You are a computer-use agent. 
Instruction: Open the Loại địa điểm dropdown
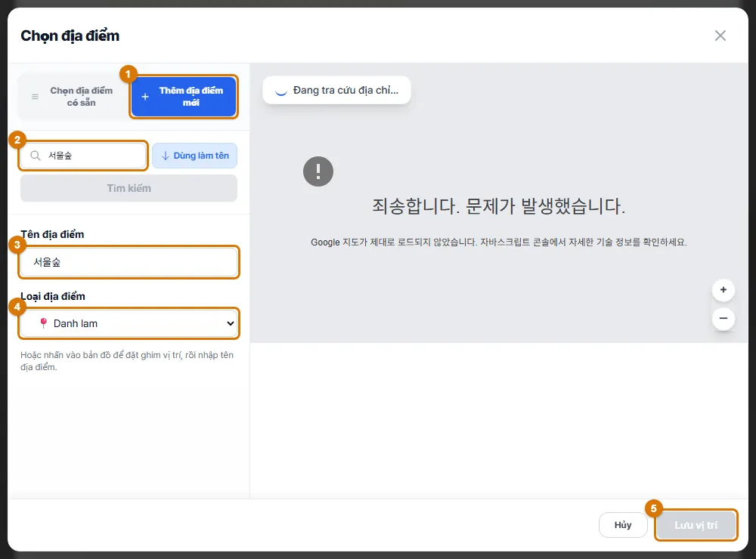129,323
